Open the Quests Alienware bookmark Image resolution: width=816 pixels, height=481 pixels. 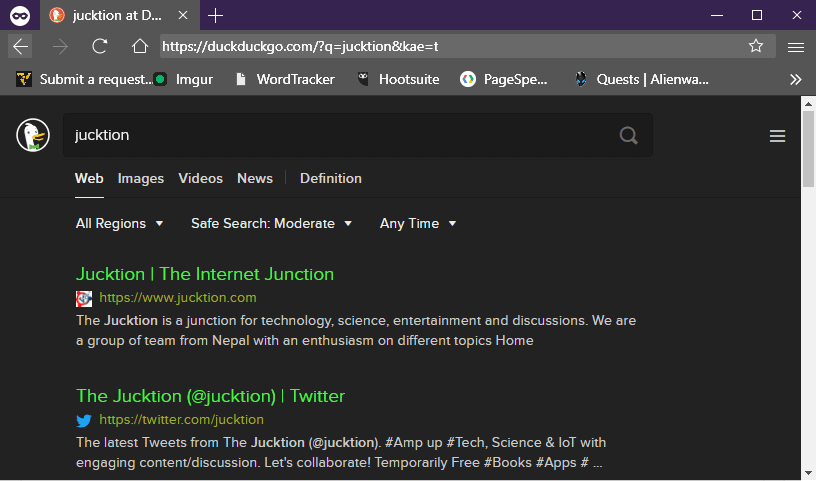[642, 79]
